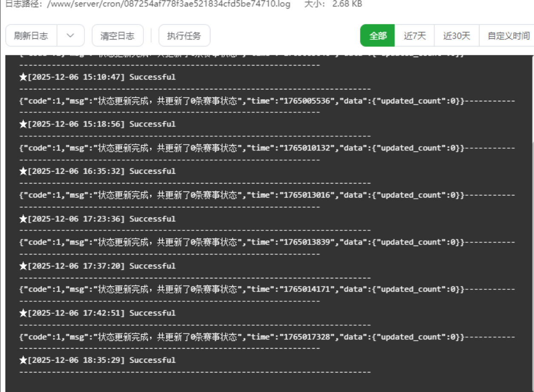
Task: Click the JSON line with time 1765005536
Action: click(x=243, y=101)
